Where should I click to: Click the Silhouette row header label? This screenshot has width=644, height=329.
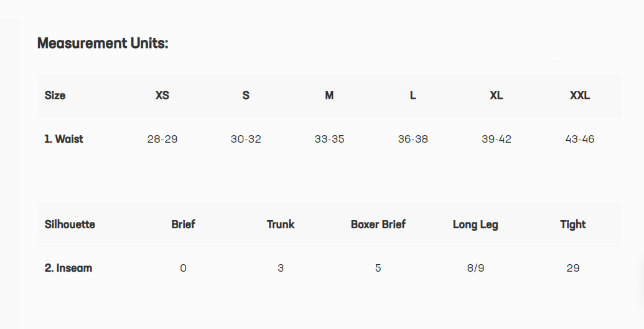click(70, 224)
